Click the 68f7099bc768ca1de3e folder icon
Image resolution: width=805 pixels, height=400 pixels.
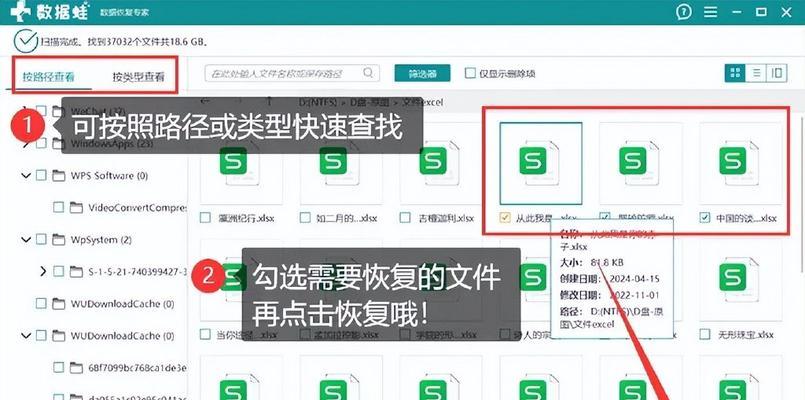point(76,368)
